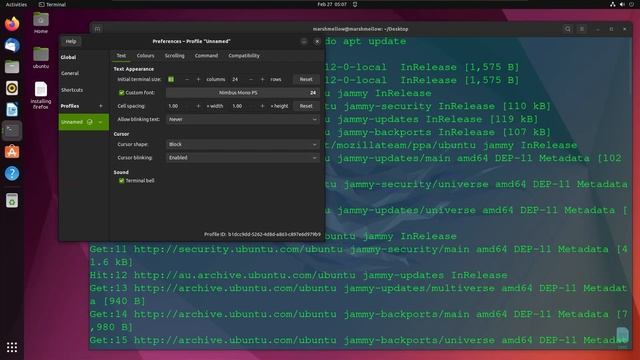
Task: Open Firefox from the dock
Action: point(12,24)
